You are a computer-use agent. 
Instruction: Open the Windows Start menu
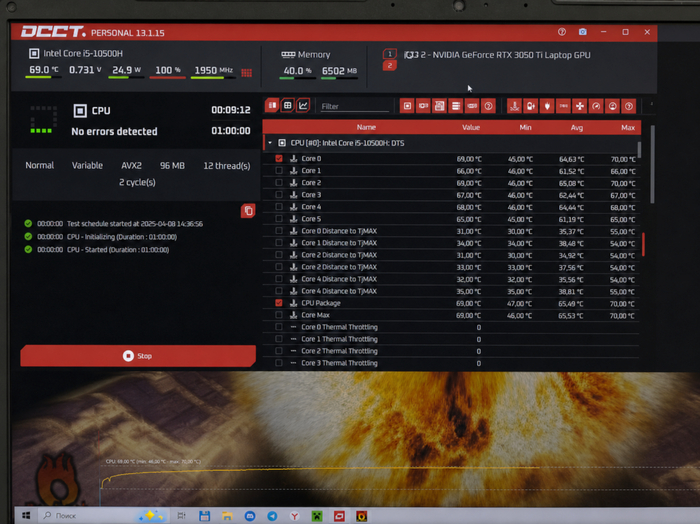26,516
